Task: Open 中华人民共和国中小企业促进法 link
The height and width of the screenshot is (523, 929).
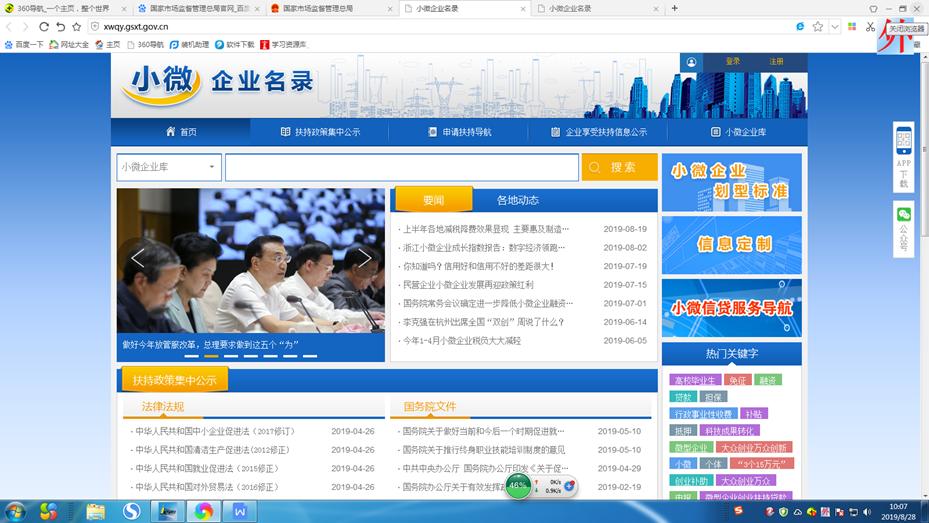Action: 216,431
